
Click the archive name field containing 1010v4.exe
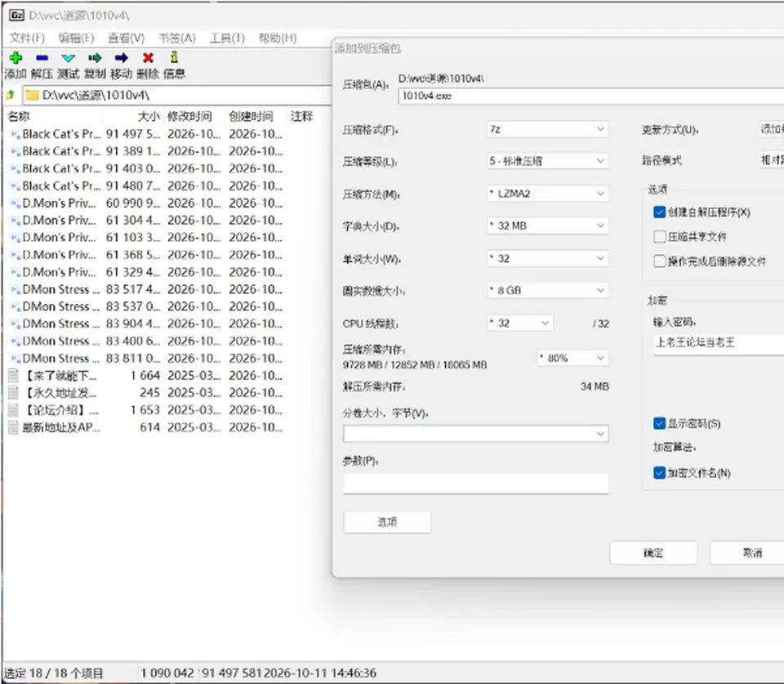[x=591, y=96]
